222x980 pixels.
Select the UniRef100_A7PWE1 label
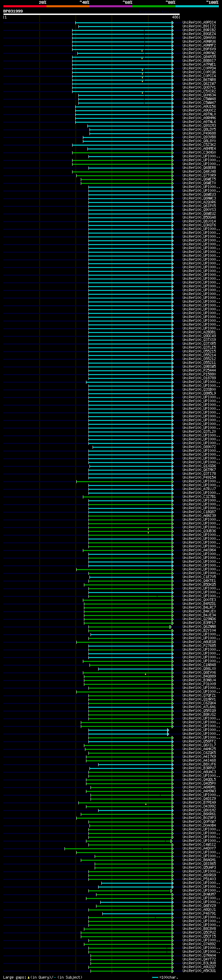point(199,65)
